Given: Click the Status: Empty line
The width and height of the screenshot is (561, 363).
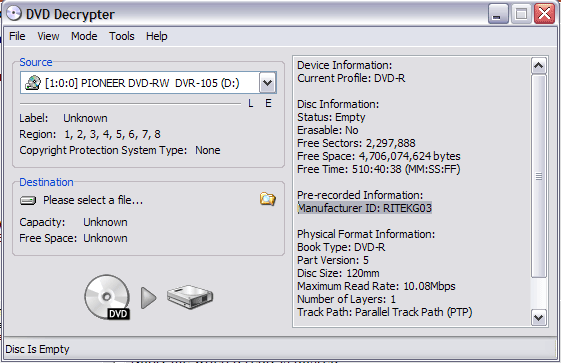Looking at the screenshot, I should point(331,117).
